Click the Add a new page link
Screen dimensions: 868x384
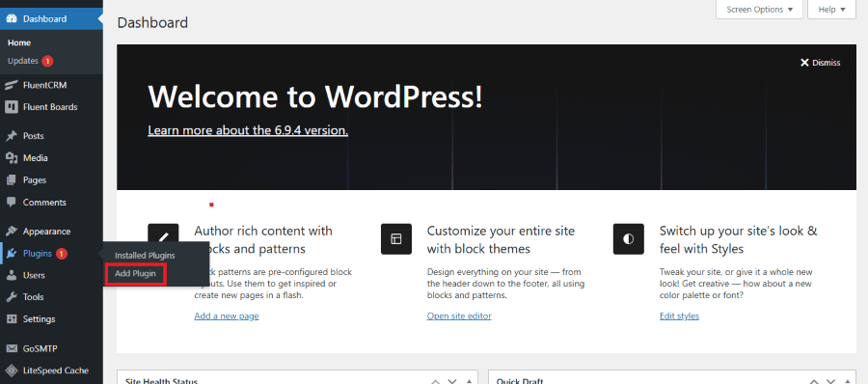(227, 315)
